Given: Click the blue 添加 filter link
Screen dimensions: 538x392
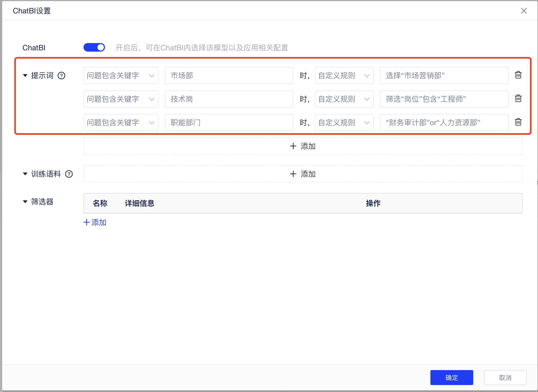Looking at the screenshot, I should pos(95,222).
